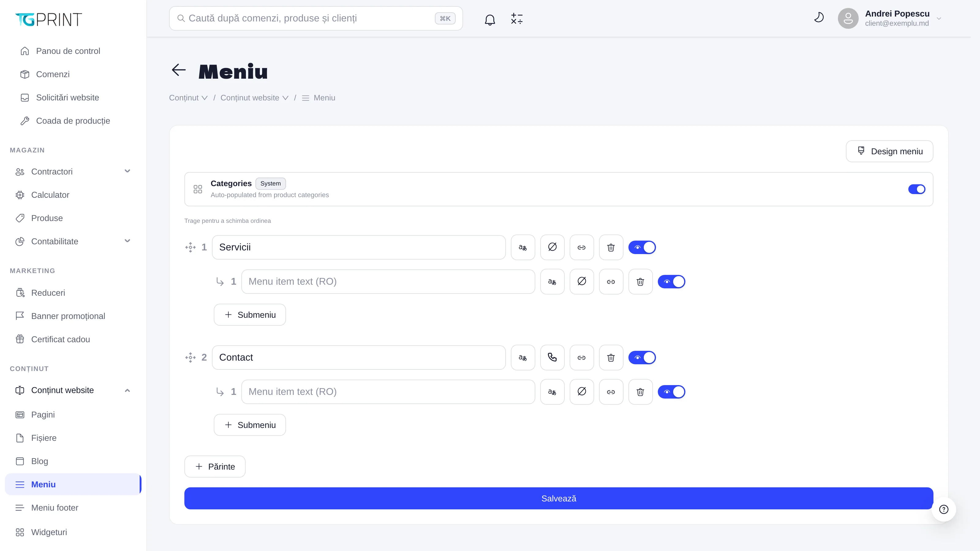Viewport: 980px width, 551px height.
Task: Toggle visibility of Contact menu item
Action: (x=642, y=358)
